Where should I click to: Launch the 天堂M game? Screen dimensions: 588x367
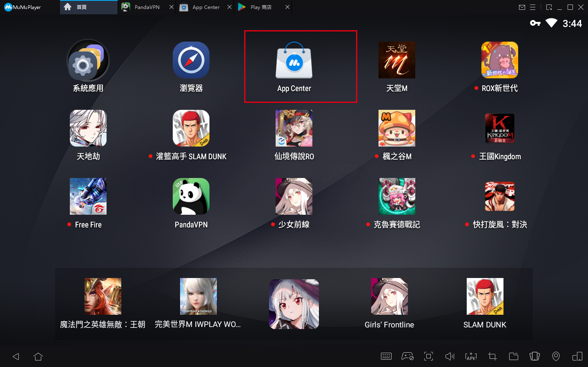click(x=397, y=60)
